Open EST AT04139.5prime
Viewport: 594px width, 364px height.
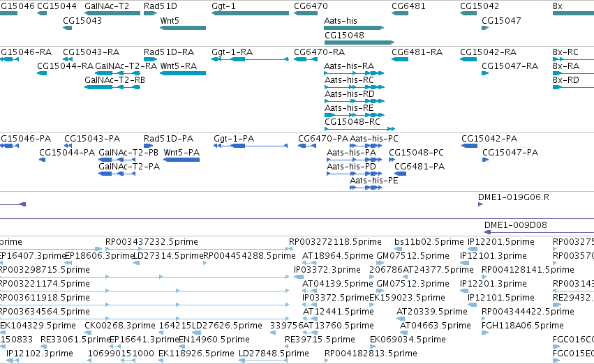click(309, 291)
